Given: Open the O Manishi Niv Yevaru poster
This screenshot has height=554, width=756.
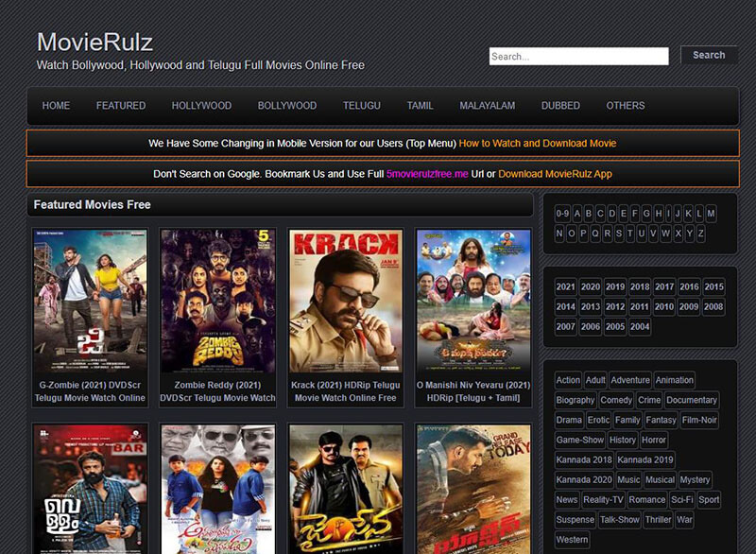Looking at the screenshot, I should coord(473,301).
